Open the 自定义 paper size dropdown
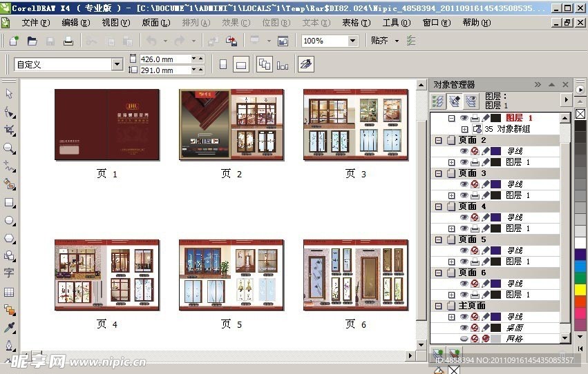The width and height of the screenshot is (588, 374). point(117,64)
